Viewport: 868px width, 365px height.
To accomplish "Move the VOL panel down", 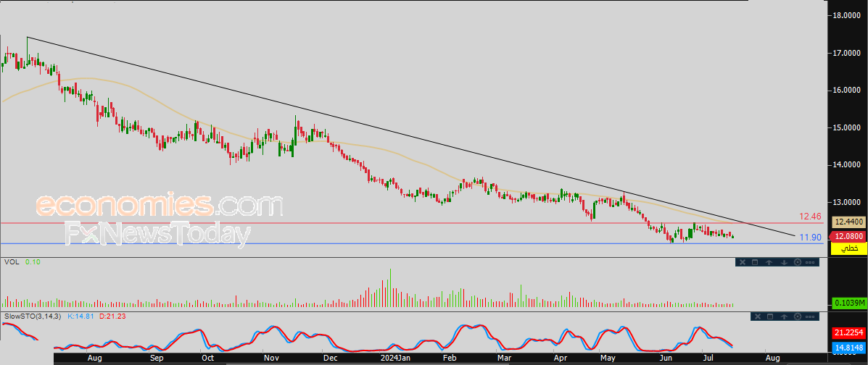I will click(785, 262).
